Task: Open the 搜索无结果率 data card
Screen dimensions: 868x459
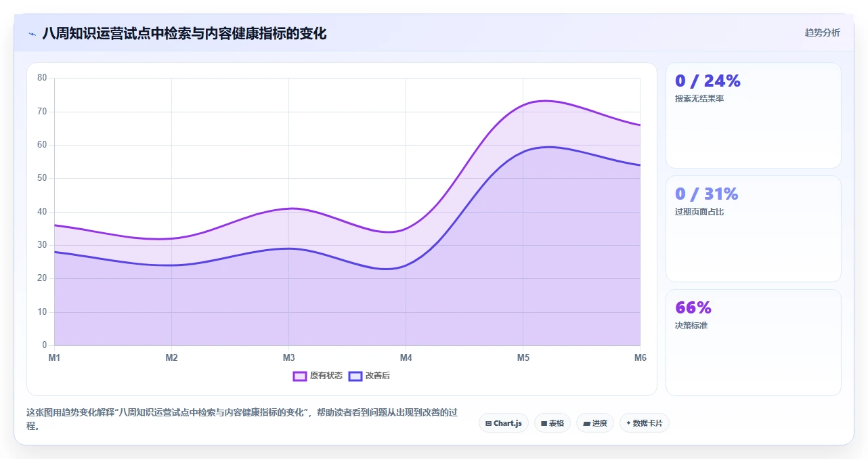Action: [754, 115]
